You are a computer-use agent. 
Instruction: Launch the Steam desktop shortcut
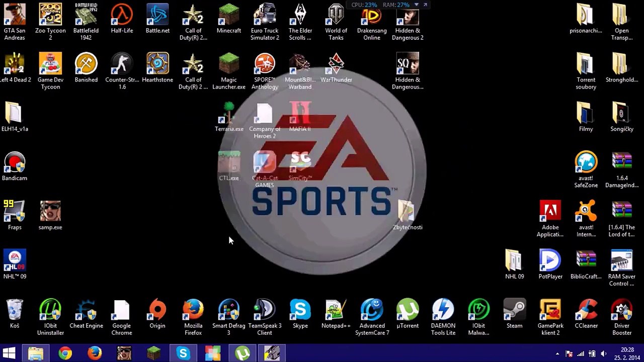(514, 314)
